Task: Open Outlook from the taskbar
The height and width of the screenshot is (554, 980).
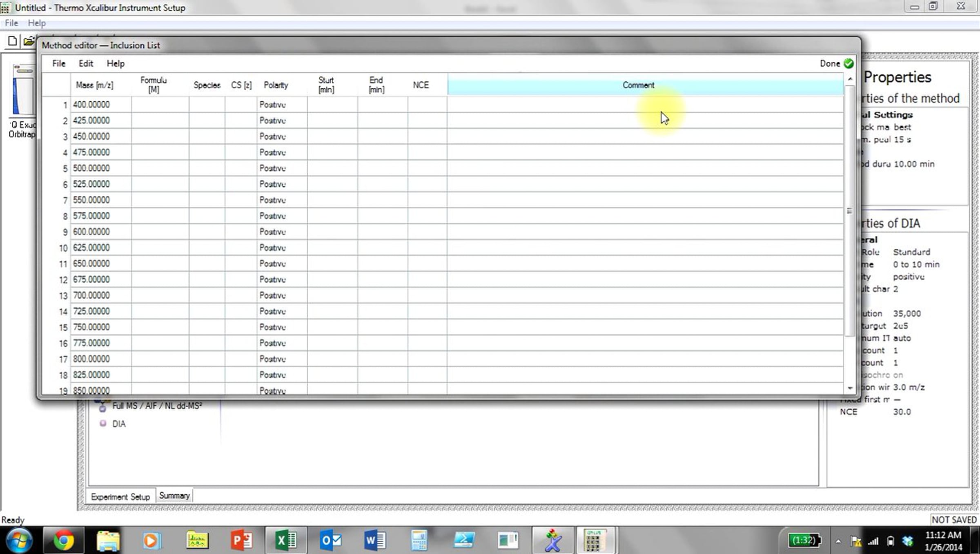Action: click(331, 540)
